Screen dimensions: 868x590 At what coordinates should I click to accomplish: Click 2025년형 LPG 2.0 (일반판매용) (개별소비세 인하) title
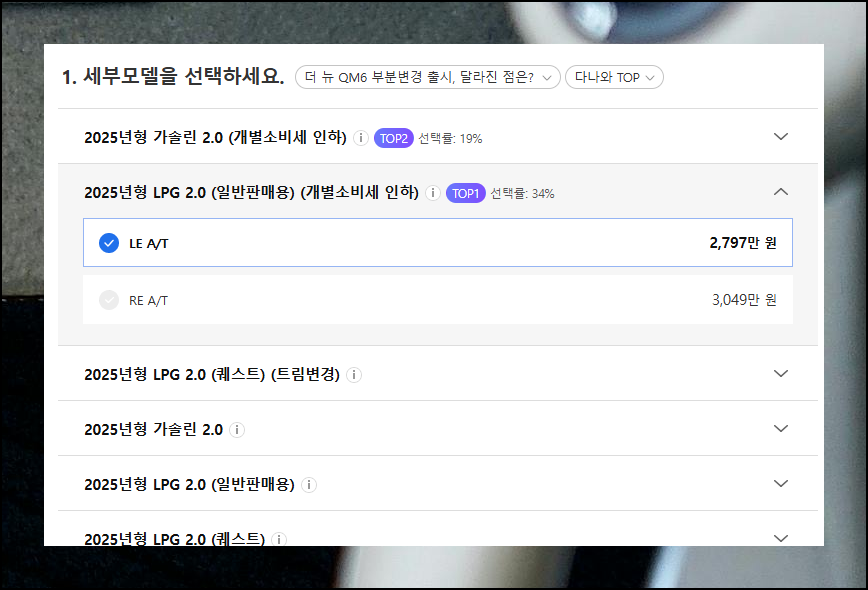click(x=251, y=192)
